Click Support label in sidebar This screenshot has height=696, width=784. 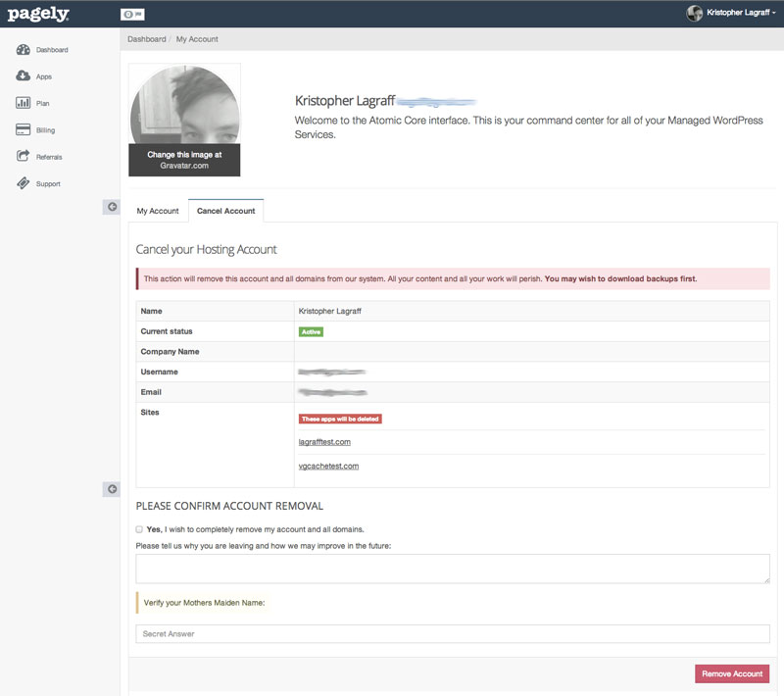tap(48, 184)
